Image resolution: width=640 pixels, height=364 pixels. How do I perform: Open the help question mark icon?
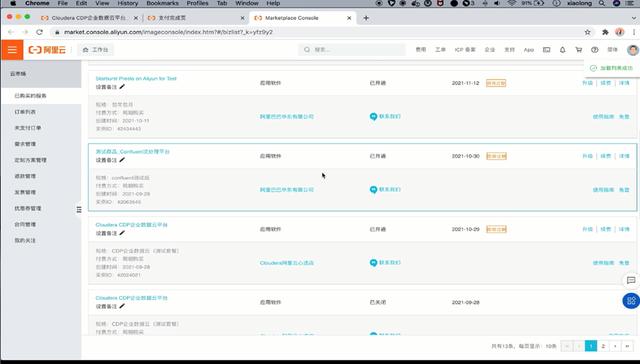[594, 50]
